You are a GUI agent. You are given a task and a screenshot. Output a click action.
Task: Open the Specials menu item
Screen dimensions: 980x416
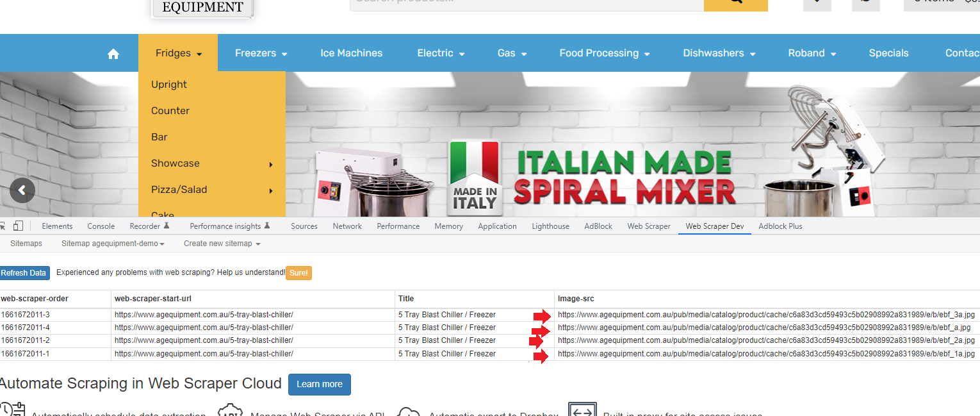pos(888,53)
